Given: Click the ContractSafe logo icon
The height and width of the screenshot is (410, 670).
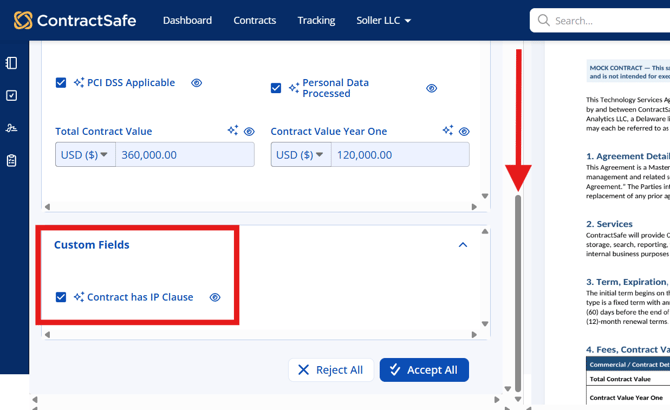Looking at the screenshot, I should (x=23, y=20).
